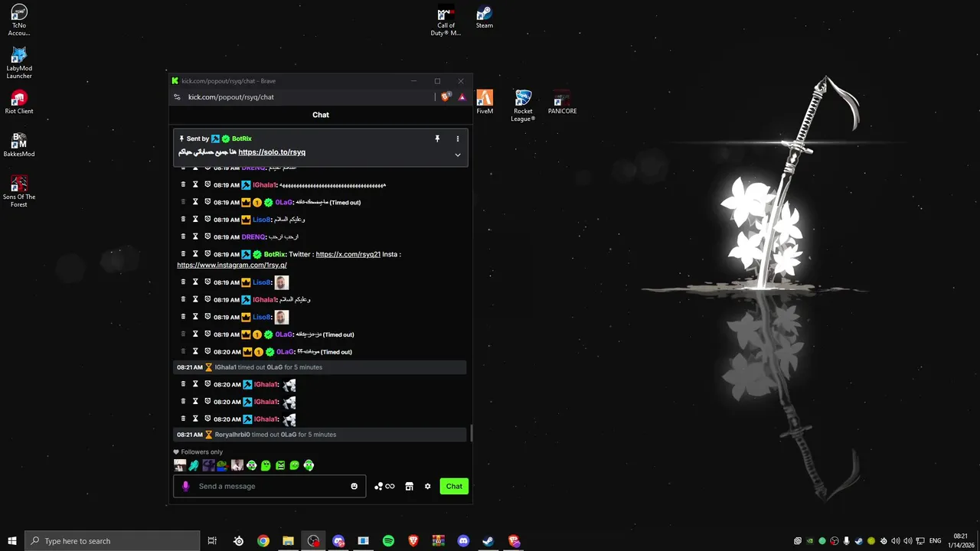Click ban shield on DRENQ ارحب row
Viewport: 980px width, 551px height.
pos(207,236)
